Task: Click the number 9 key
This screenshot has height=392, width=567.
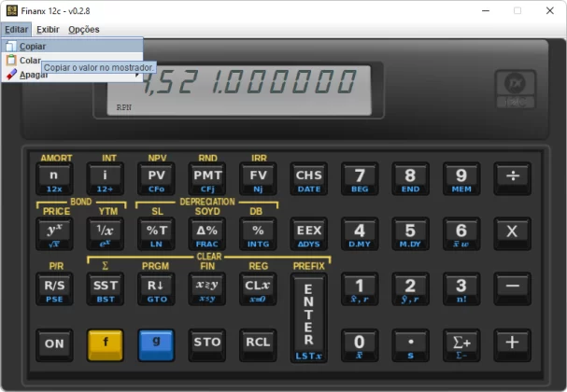Action: 461,179
